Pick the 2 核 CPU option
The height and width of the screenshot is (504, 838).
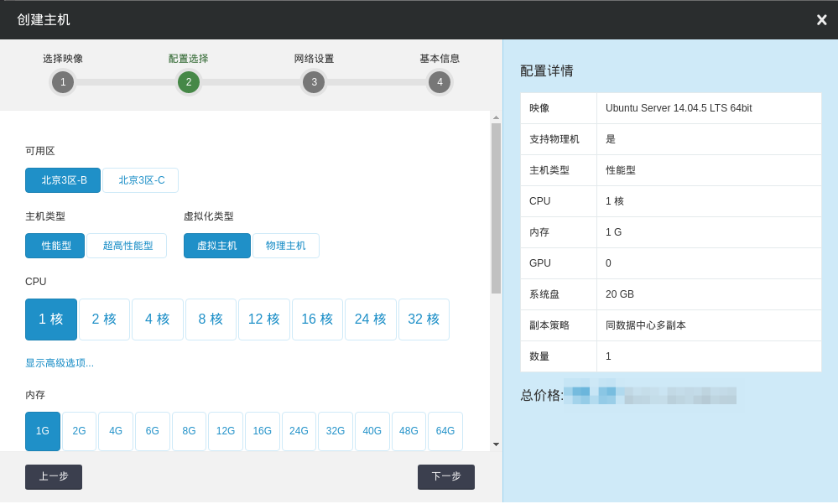(104, 320)
